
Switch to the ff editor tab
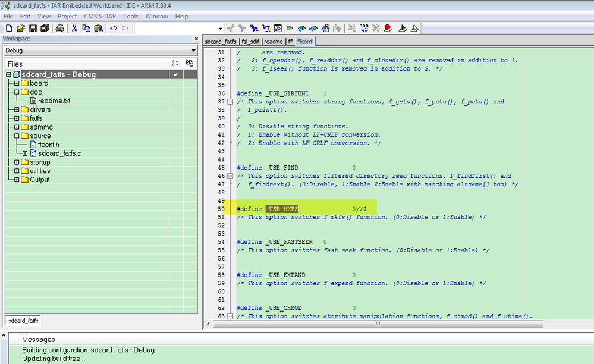(x=290, y=42)
